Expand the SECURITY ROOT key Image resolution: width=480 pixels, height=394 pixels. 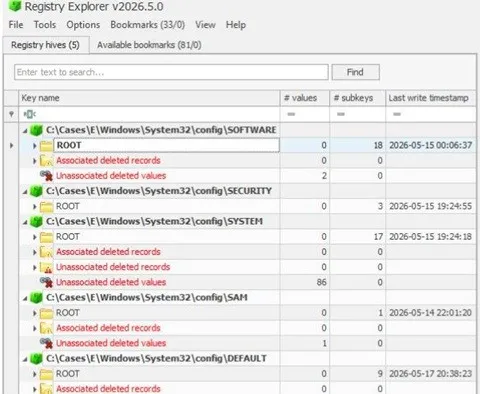click(35, 207)
